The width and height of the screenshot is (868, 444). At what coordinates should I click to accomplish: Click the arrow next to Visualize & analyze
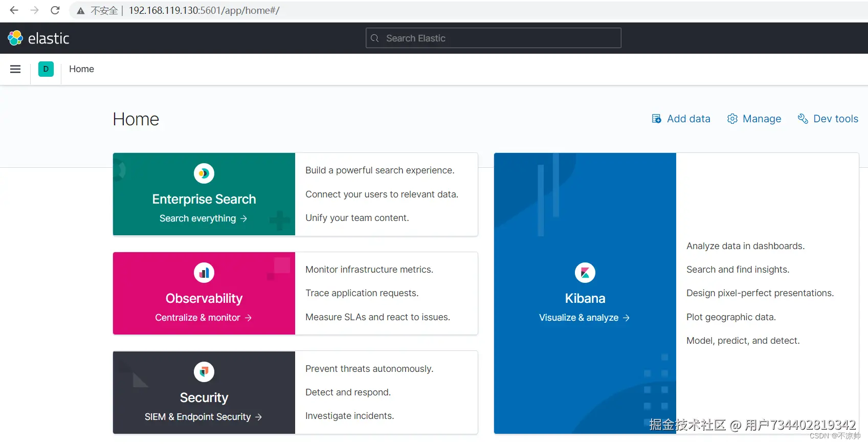pos(626,318)
